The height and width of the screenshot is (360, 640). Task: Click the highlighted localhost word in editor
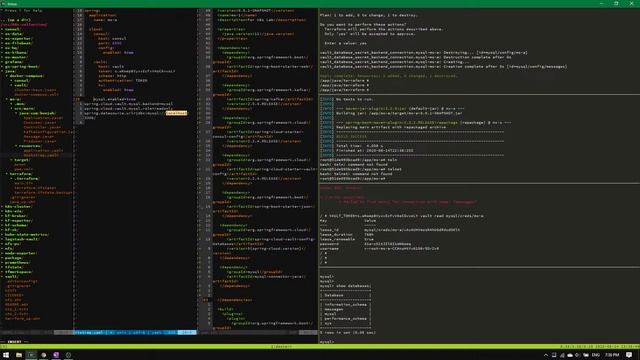[176, 113]
